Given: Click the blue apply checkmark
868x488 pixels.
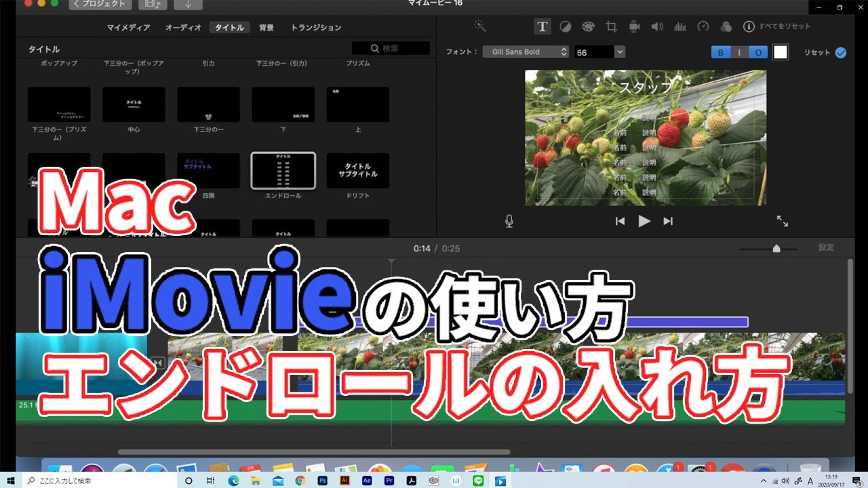Looking at the screenshot, I should [x=841, y=52].
